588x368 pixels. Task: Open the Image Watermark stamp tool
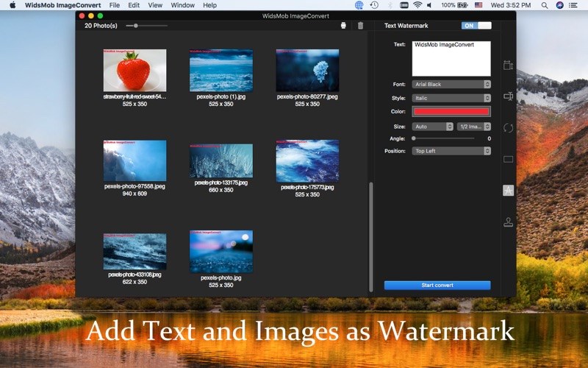508,222
